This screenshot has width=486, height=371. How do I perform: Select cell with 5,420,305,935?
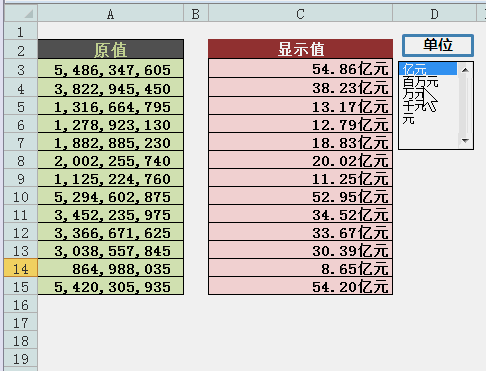pos(111,286)
